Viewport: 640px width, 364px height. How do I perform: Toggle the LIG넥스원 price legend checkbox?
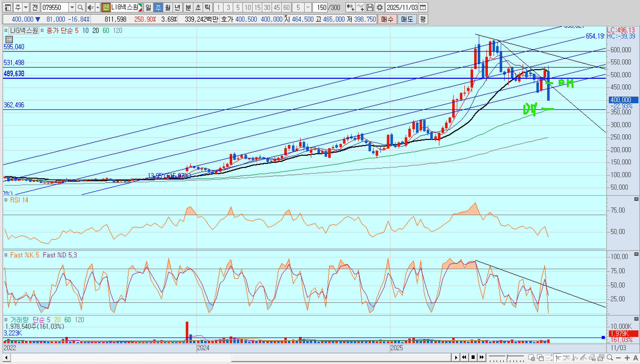coord(6,31)
